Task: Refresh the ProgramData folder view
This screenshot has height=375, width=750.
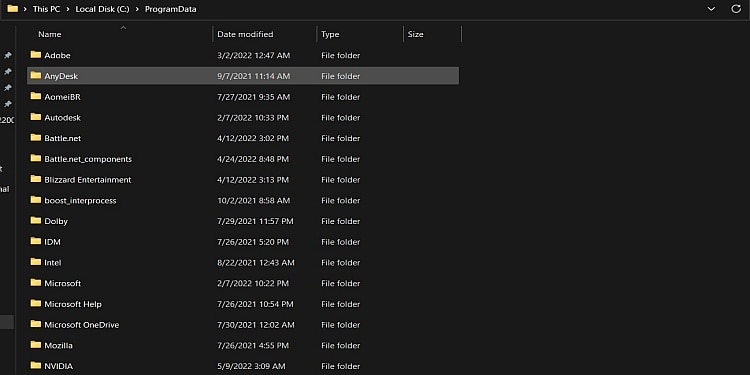Action: click(x=736, y=9)
